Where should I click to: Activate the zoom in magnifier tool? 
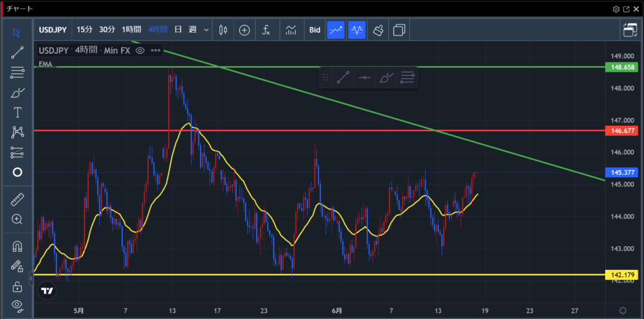pyautogui.click(x=17, y=219)
